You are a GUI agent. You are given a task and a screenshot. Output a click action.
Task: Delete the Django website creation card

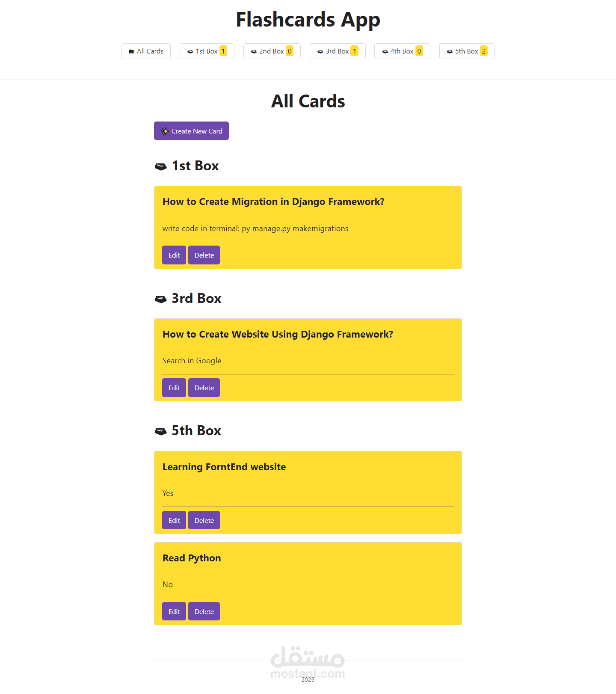point(204,388)
